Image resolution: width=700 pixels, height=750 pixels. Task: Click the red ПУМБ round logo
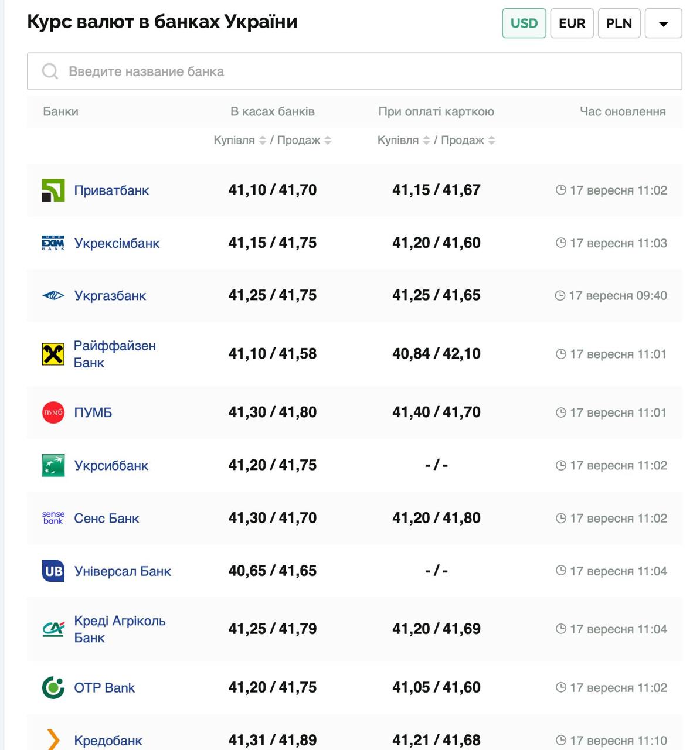[x=53, y=412]
